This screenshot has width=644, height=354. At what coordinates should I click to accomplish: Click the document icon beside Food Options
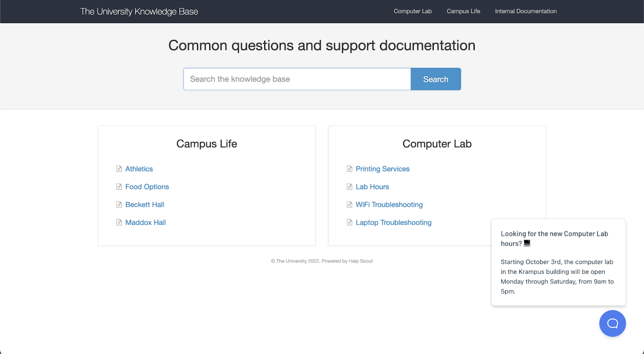119,187
